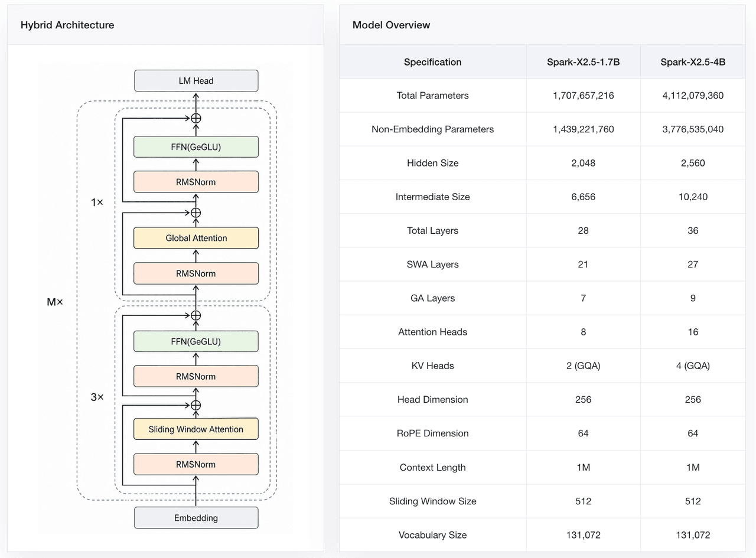
Task: Select the LM Head block in the diagram
Action: pyautogui.click(x=196, y=80)
